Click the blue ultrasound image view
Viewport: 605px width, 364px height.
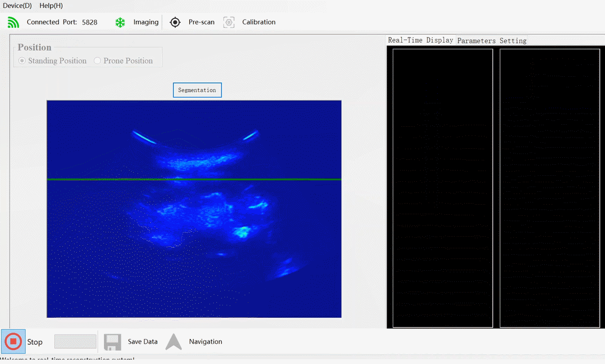pyautogui.click(x=194, y=209)
